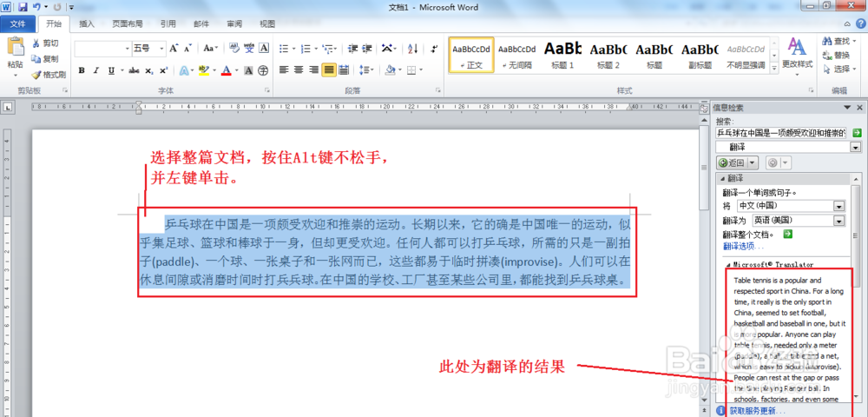Expand the styles gallery
The height and width of the screenshot is (417, 868).
coord(774,68)
